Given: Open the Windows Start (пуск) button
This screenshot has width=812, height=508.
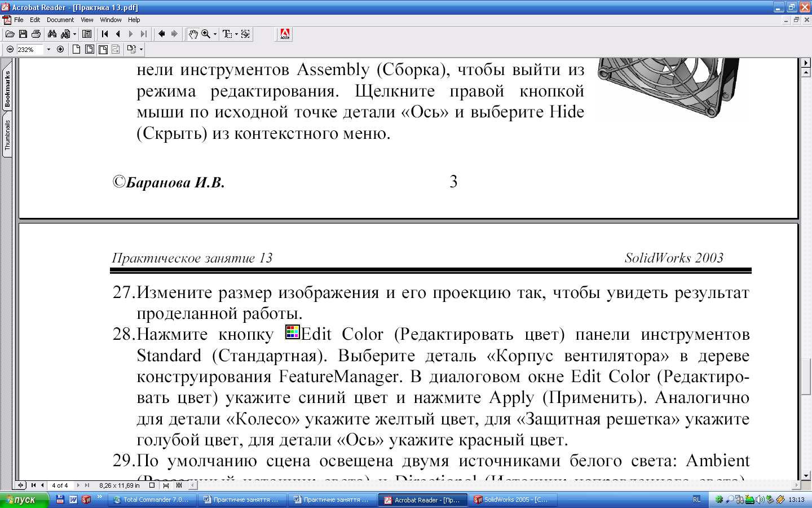Looking at the screenshot, I should coord(24,500).
